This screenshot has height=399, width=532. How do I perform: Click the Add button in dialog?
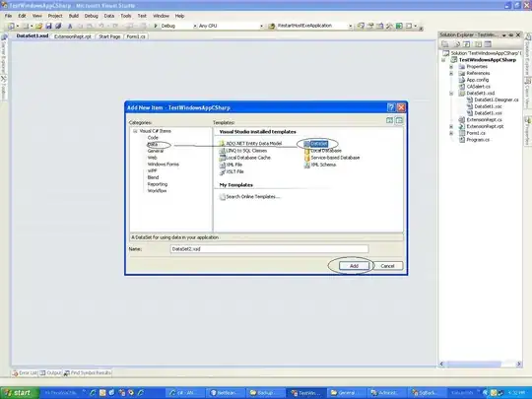click(354, 266)
